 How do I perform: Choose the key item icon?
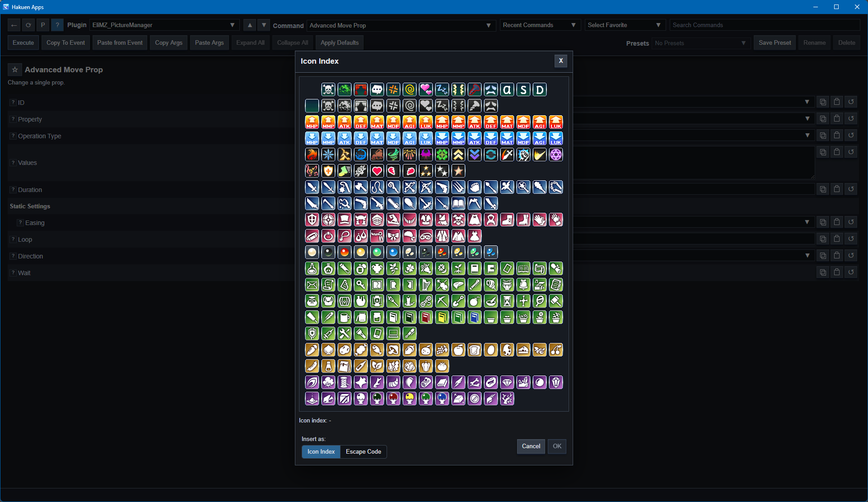(361, 285)
